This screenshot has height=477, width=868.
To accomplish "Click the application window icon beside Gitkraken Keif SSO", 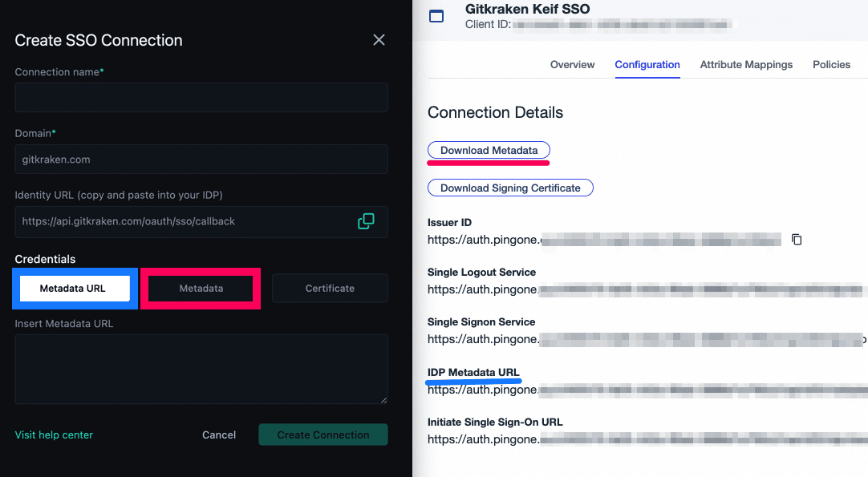I will pyautogui.click(x=436, y=16).
